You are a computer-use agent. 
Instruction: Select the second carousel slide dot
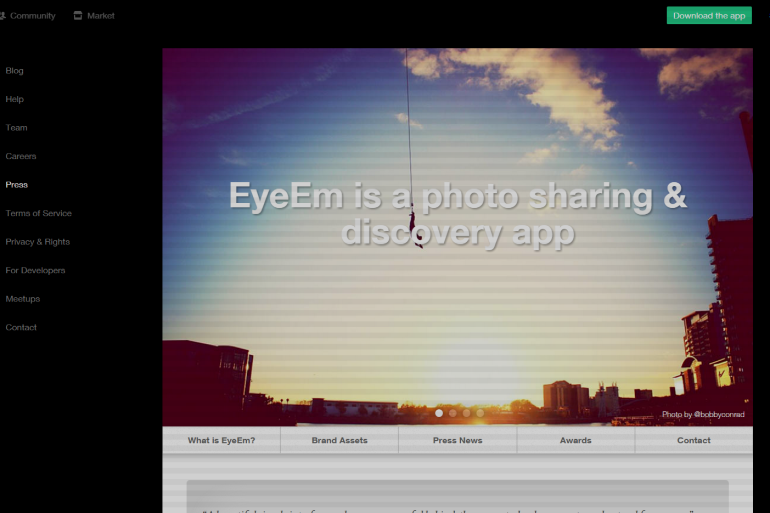[x=453, y=413]
